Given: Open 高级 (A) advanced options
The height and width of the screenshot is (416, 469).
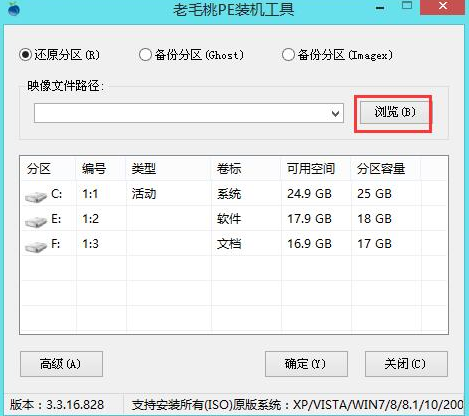Looking at the screenshot, I should [x=61, y=364].
